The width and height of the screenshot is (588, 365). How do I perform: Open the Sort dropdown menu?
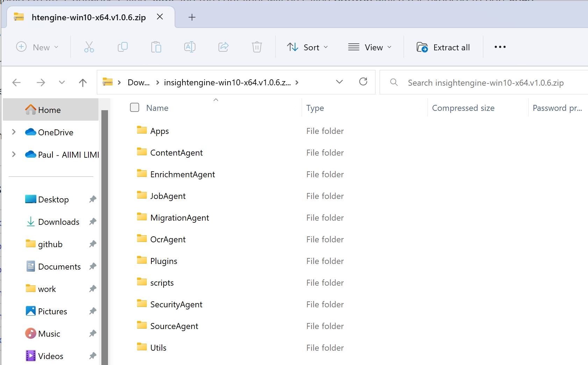pyautogui.click(x=308, y=47)
